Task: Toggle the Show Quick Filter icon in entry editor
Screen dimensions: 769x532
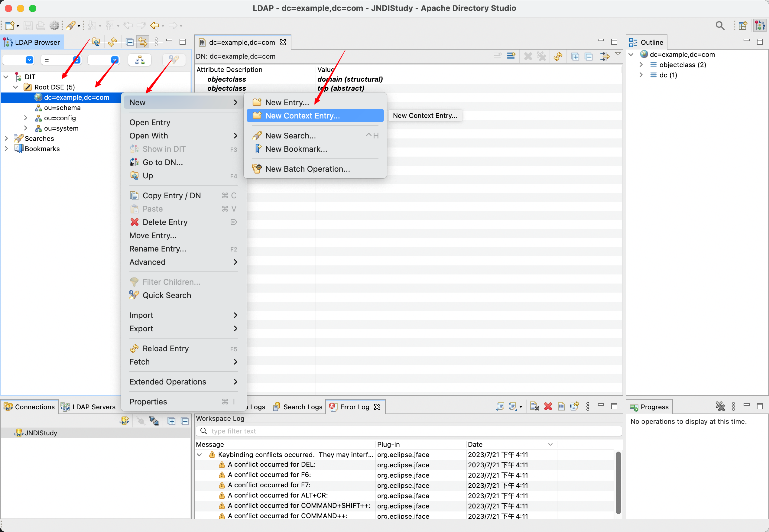Action: pos(605,56)
